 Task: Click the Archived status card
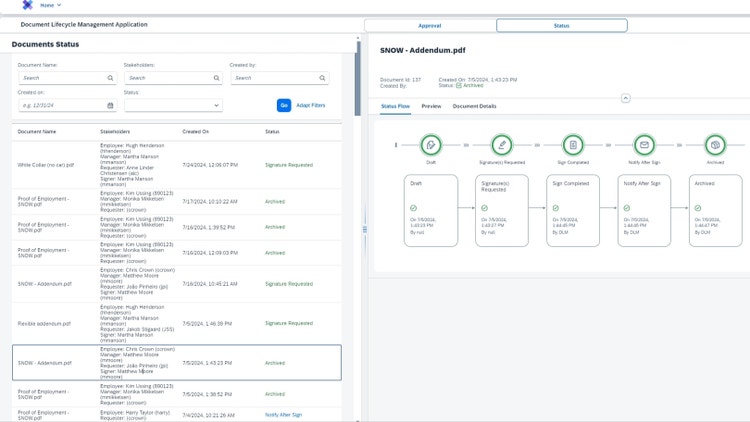716,211
